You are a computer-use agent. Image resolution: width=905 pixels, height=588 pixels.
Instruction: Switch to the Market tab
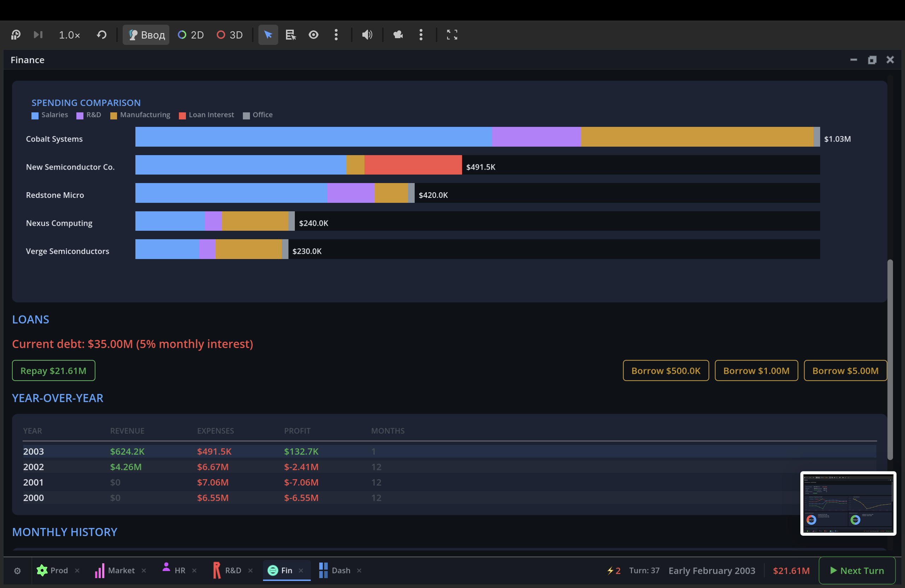click(x=116, y=571)
